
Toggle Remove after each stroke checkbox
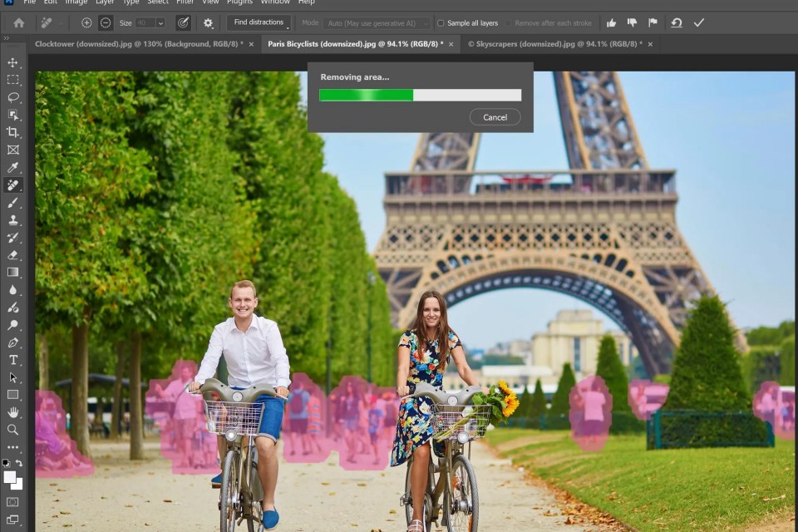tap(509, 23)
